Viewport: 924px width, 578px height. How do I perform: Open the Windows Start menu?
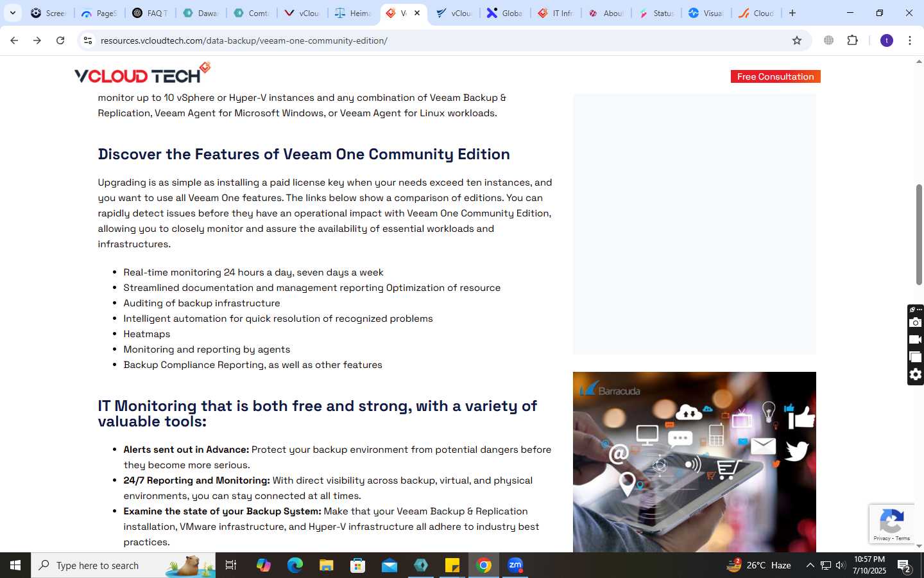click(x=15, y=565)
